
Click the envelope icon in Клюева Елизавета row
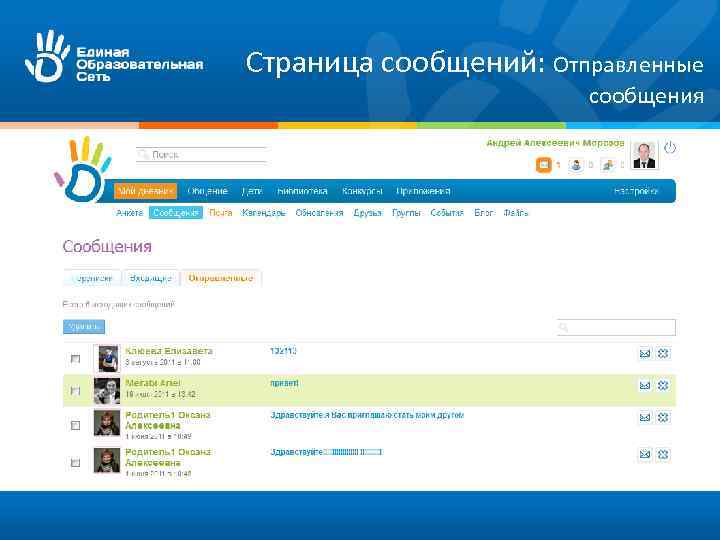click(x=645, y=354)
